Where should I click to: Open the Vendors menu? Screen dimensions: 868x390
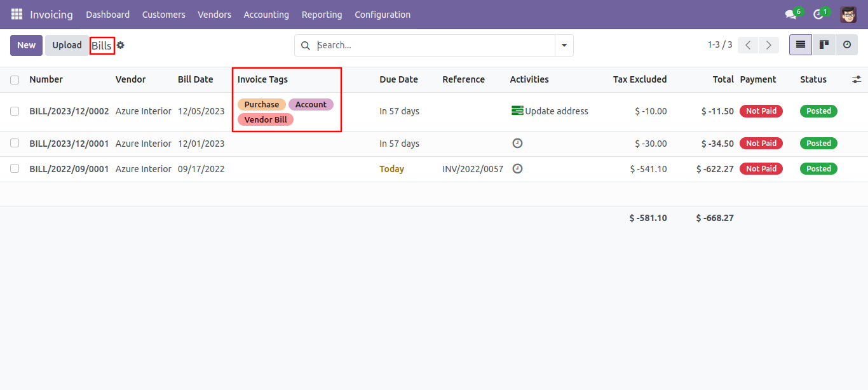pyautogui.click(x=215, y=15)
